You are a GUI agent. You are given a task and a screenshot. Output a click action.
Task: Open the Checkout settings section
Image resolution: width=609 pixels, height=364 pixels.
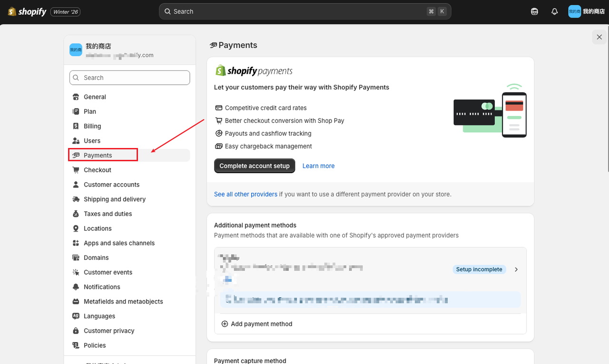pyautogui.click(x=97, y=170)
